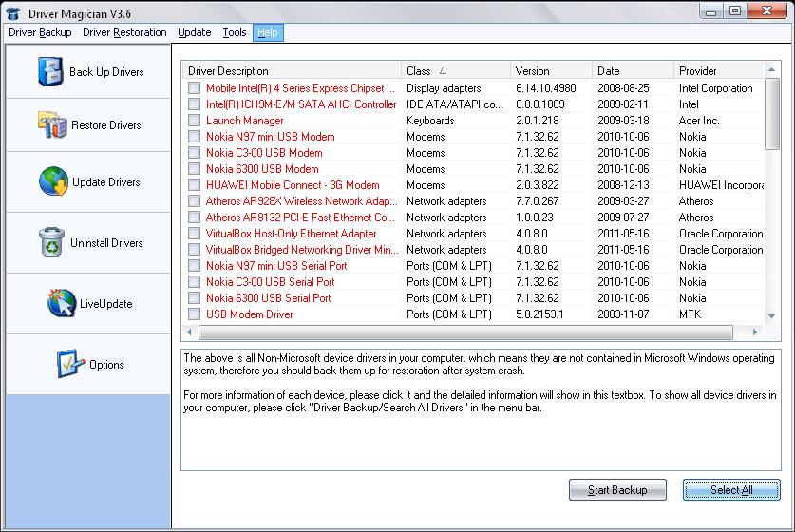Check Atheros AR8132 PCI-E Fast Ethernet checkbox

(194, 217)
